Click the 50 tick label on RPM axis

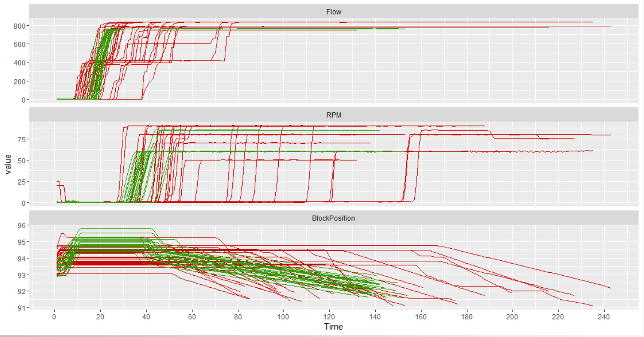21,161
